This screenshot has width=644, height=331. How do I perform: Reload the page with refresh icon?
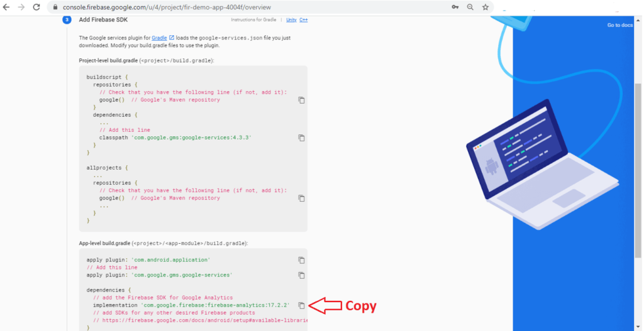pyautogui.click(x=36, y=7)
